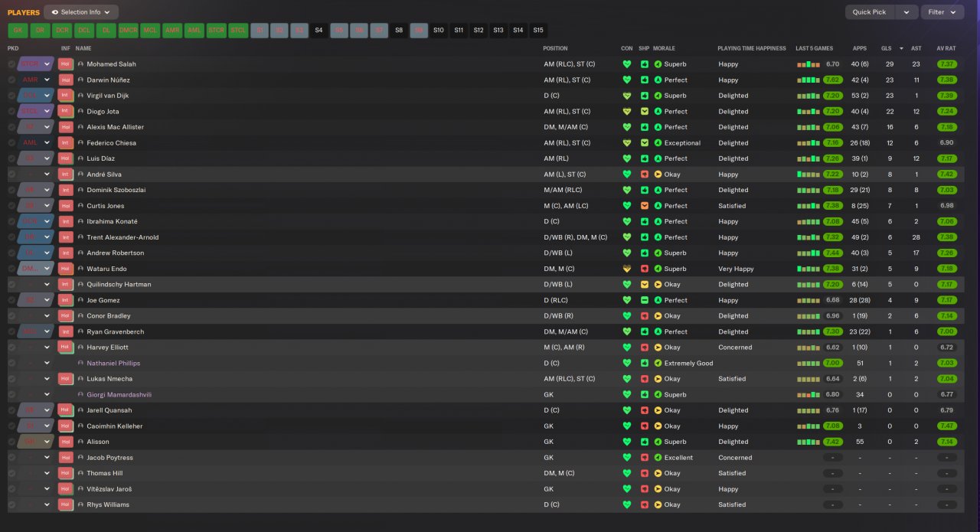Image resolution: width=980 pixels, height=532 pixels.
Task: Click the Hol info badge for Rhys Williams
Action: 65,504
